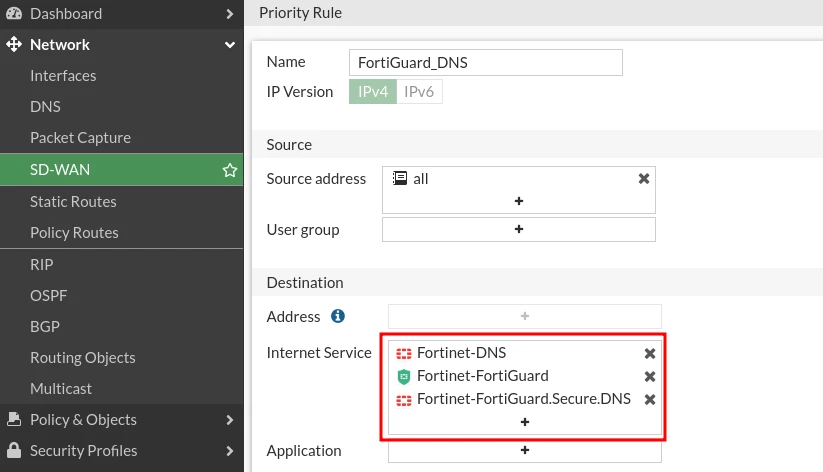Click the Security Profiles lock icon
The image size is (823, 472).
point(14,450)
